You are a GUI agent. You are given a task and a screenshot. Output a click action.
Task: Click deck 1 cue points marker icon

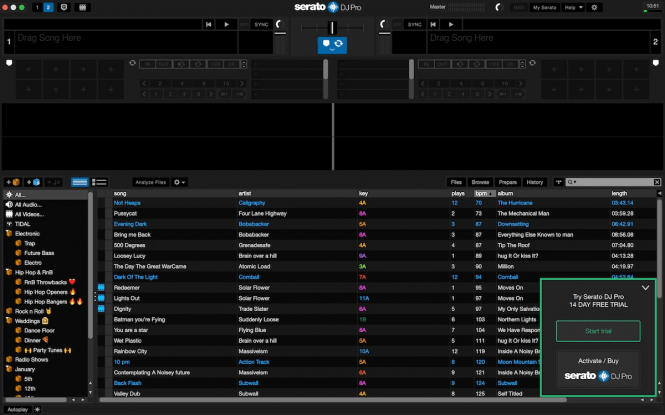tap(9, 63)
